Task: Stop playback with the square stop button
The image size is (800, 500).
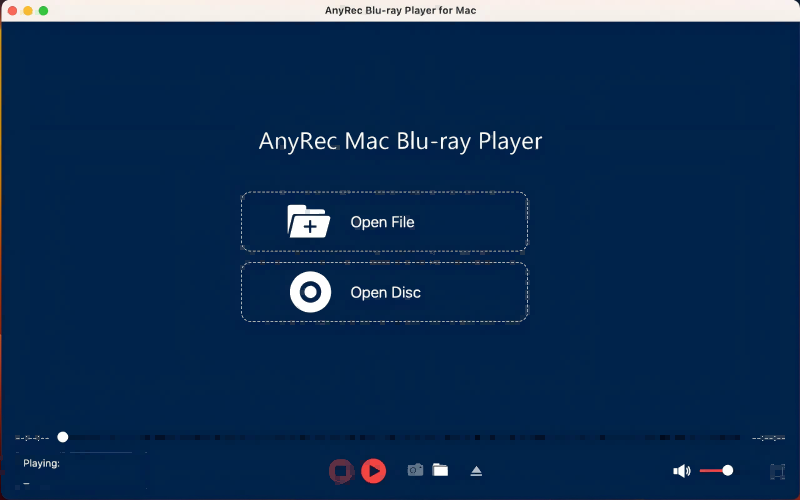Action: click(341, 470)
